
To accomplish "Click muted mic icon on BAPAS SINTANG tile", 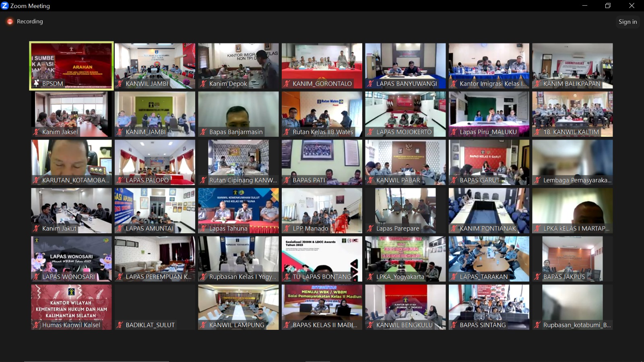I will (454, 325).
